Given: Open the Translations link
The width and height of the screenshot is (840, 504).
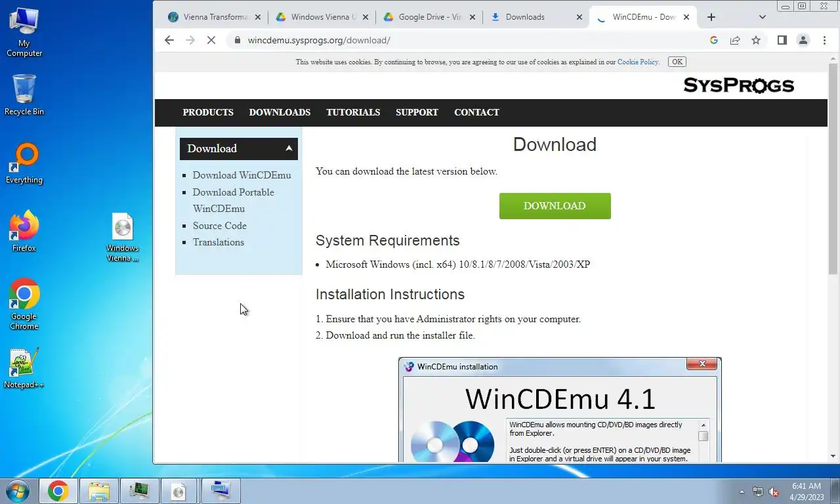Looking at the screenshot, I should click(218, 242).
